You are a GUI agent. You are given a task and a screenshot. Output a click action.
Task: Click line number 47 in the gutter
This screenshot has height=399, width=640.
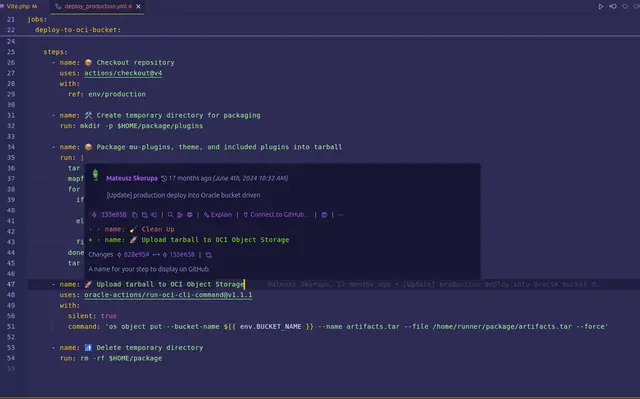11,284
